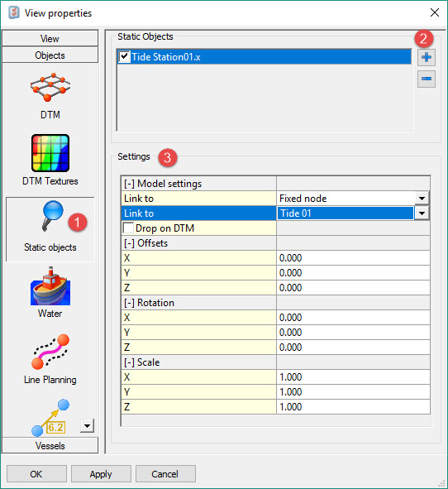Open the Fixed node dropdown arrow
The height and width of the screenshot is (489, 448).
pos(422,199)
